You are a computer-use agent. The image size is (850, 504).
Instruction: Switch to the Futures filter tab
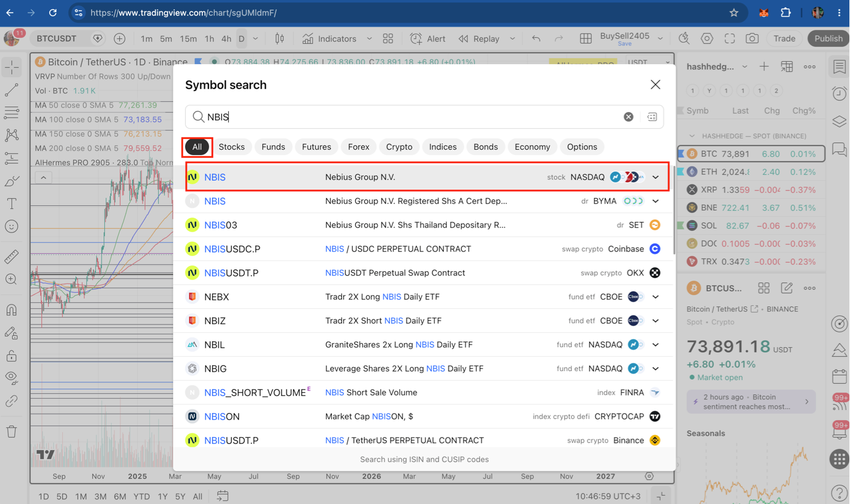[x=316, y=147]
